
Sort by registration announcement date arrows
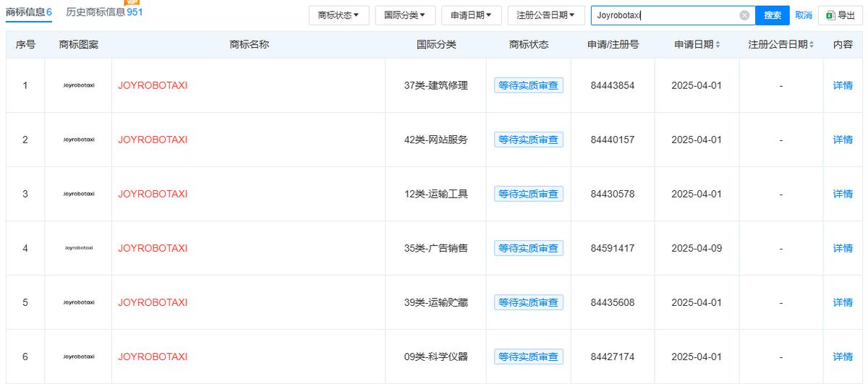(x=811, y=45)
